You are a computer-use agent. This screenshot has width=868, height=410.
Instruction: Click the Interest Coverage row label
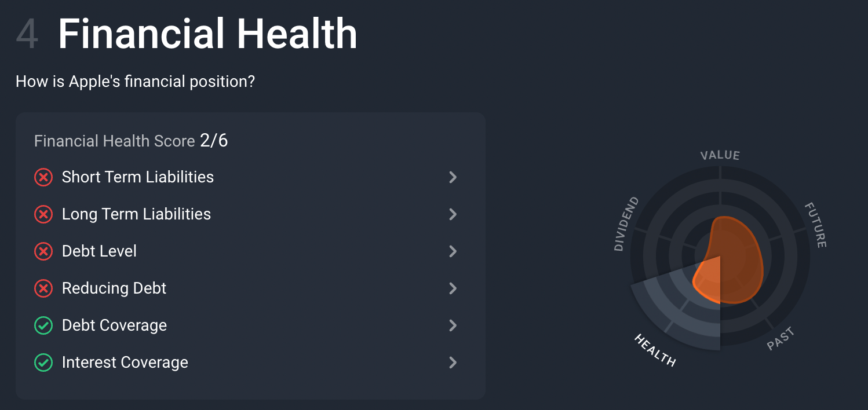[x=125, y=363]
